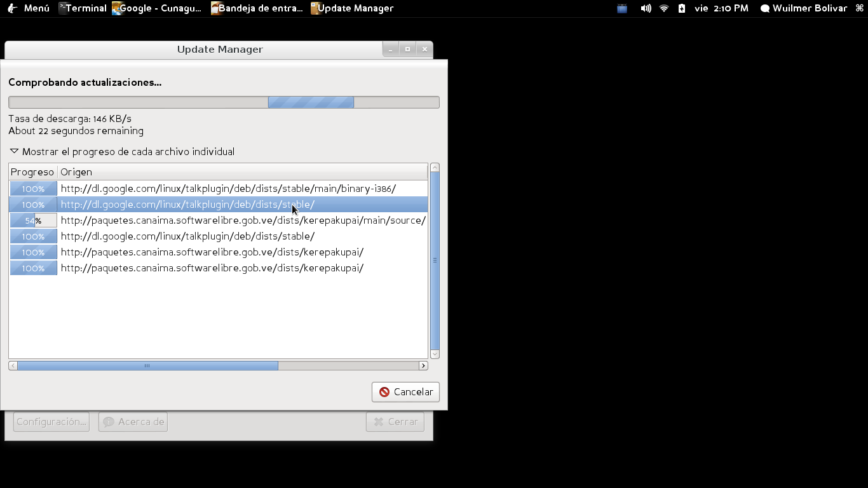
Task: Click the horizontal scrollbar thumb
Action: (x=147, y=366)
